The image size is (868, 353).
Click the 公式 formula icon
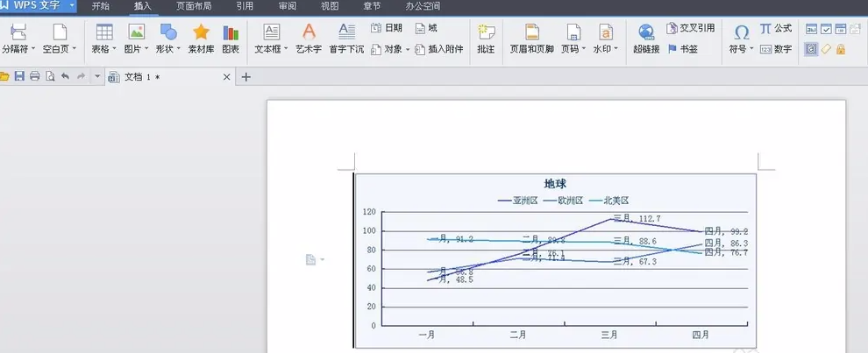click(775, 29)
